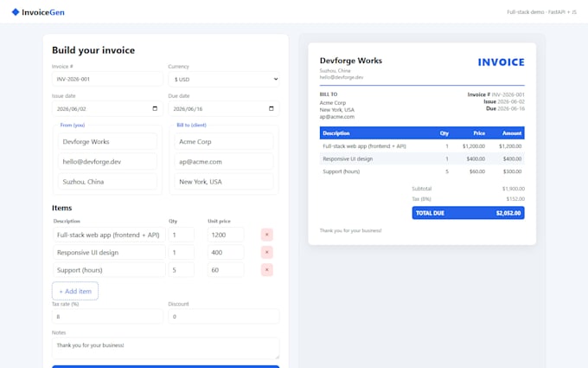Click the From (you) legend label
588x368 pixels.
coord(73,125)
